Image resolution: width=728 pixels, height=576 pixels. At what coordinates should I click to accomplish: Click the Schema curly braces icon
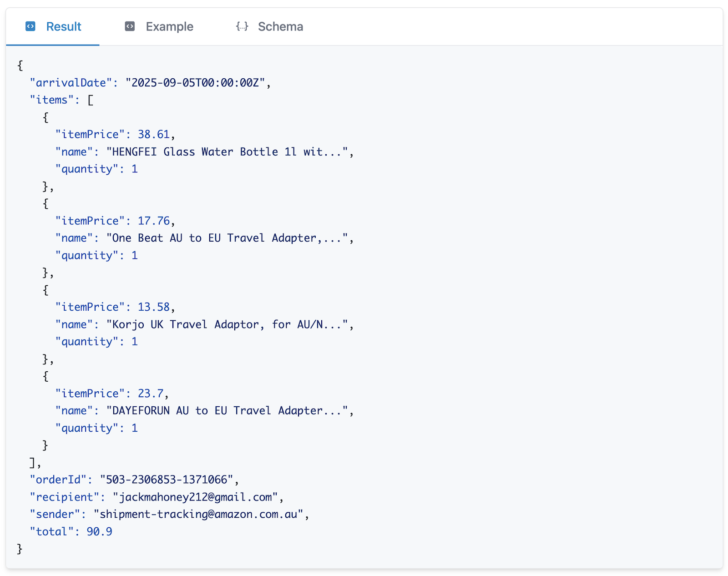tap(242, 26)
